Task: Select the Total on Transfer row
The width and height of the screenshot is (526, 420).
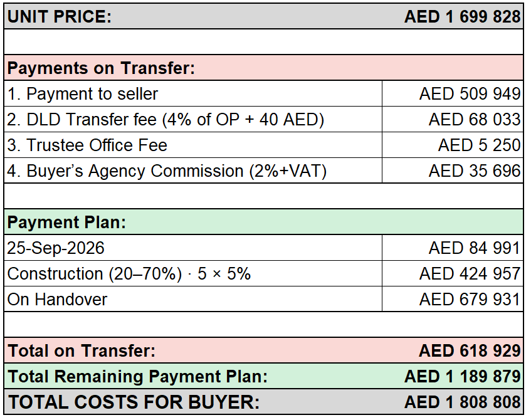Action: coord(263,350)
